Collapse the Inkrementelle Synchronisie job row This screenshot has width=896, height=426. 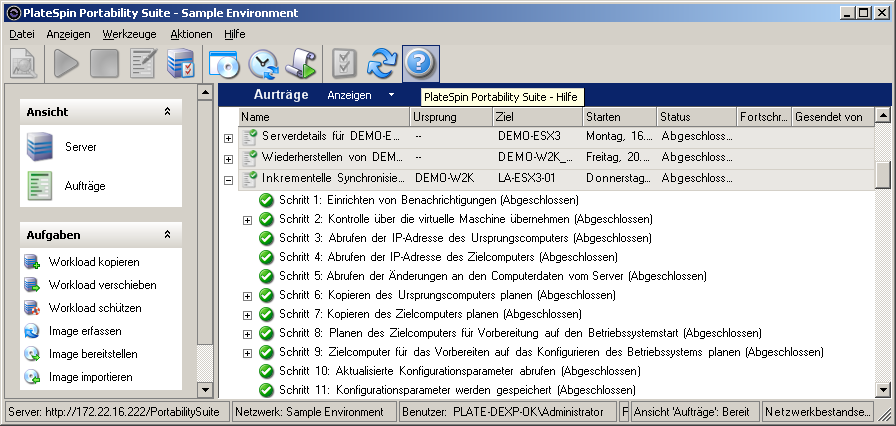point(229,180)
